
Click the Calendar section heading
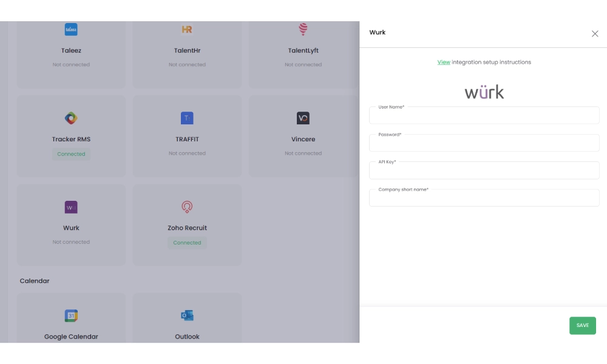pos(35,281)
